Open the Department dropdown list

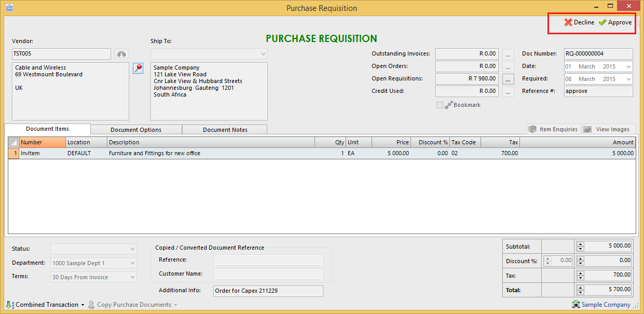point(132,263)
